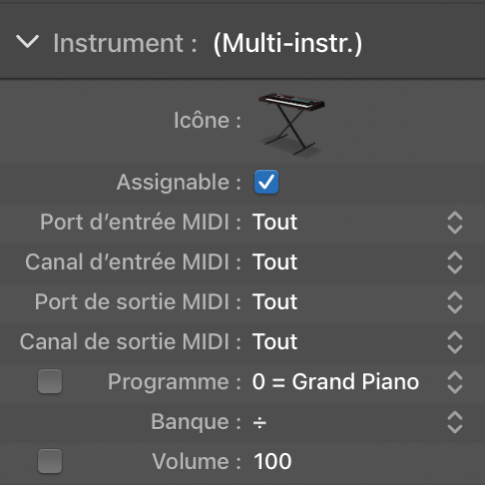
Task: Click the keyboard instrument icon
Action: 291,124
